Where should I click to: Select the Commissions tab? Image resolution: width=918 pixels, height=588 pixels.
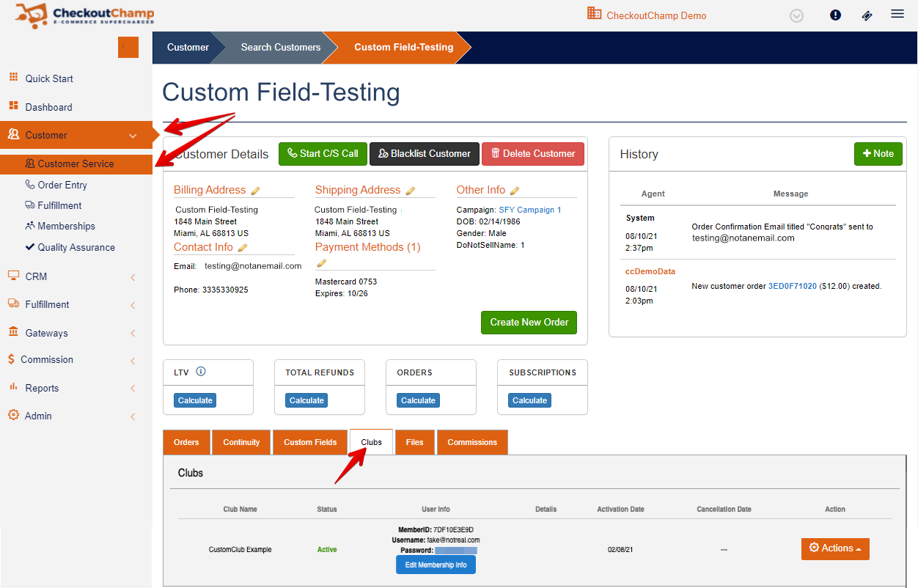[x=472, y=442]
